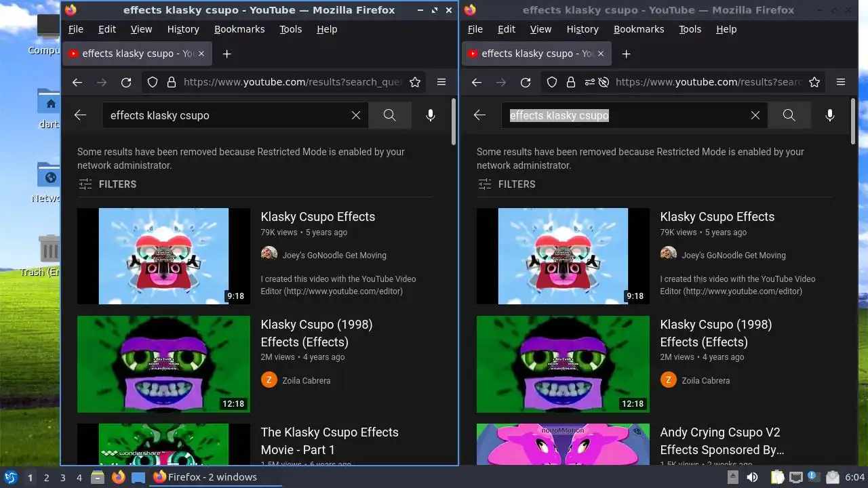Click padlock site info icon in left window
This screenshot has height=488, width=868.
coord(172,82)
